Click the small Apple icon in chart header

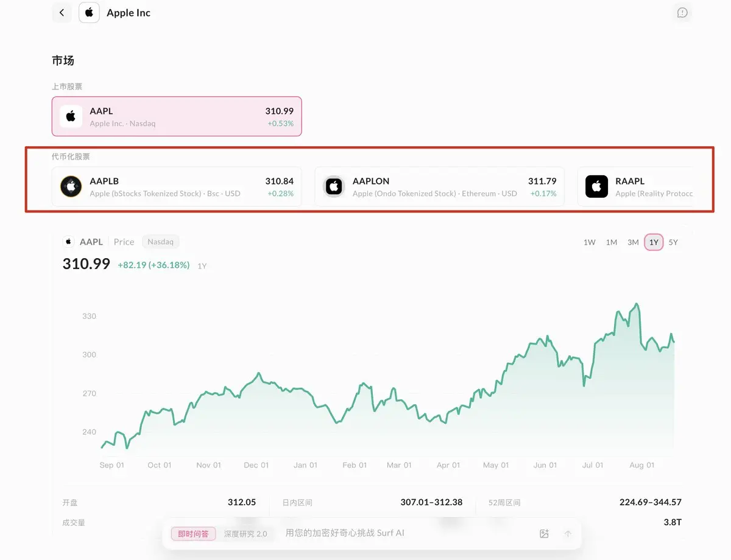(69, 242)
